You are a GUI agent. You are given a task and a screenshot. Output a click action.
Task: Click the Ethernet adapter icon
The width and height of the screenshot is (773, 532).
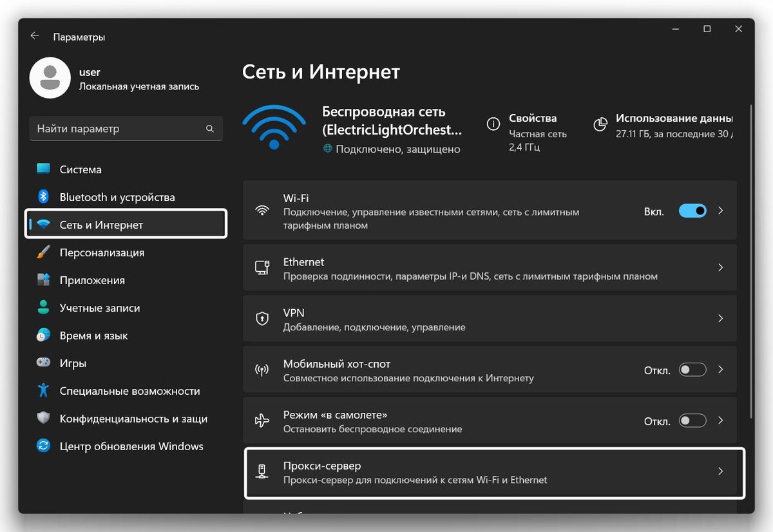click(x=262, y=267)
